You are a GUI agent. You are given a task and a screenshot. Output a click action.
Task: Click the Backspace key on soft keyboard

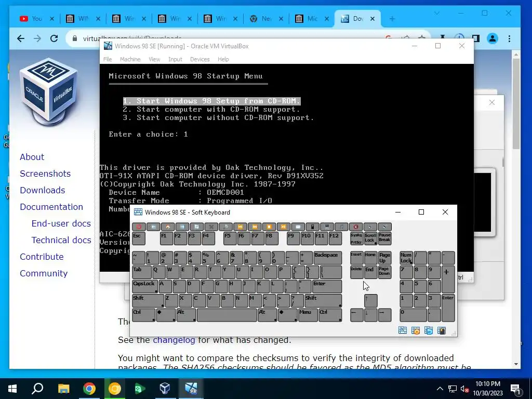click(327, 258)
